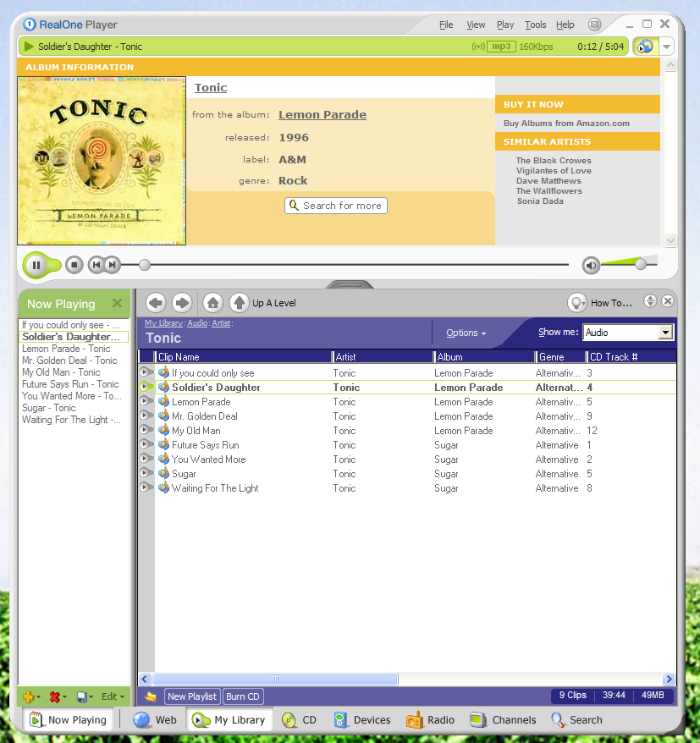Switch to the Web tab
Screen dimensions: 700x743
(x=155, y=720)
